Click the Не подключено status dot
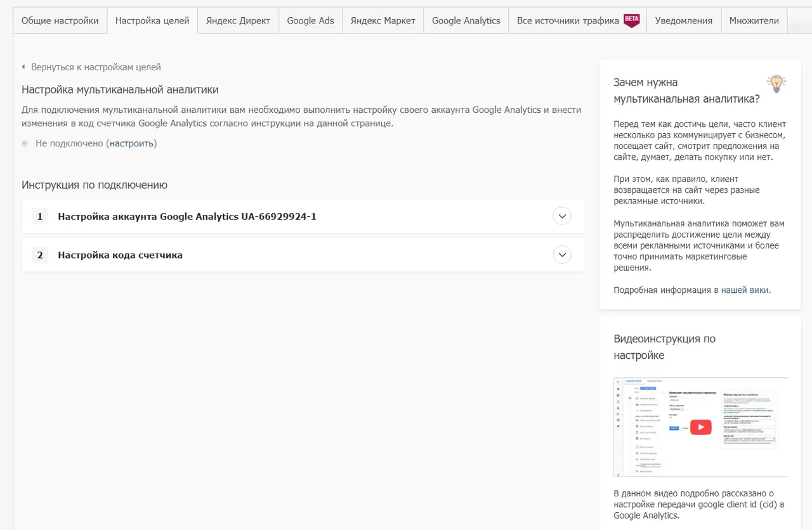Screen dimensions: 812x530 [25, 143]
